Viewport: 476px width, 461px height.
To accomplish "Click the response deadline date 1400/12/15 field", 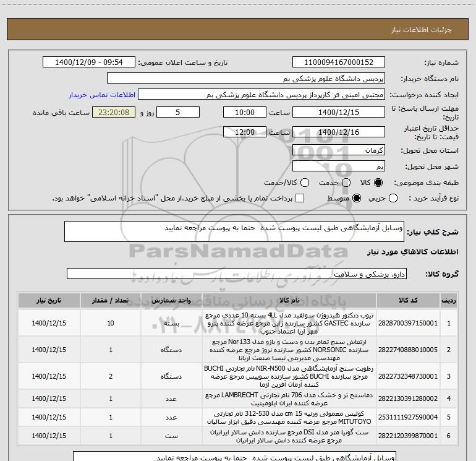I will 339,112.
